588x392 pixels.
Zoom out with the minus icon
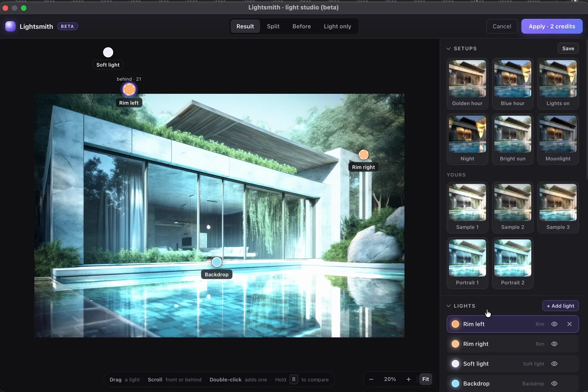click(x=371, y=379)
